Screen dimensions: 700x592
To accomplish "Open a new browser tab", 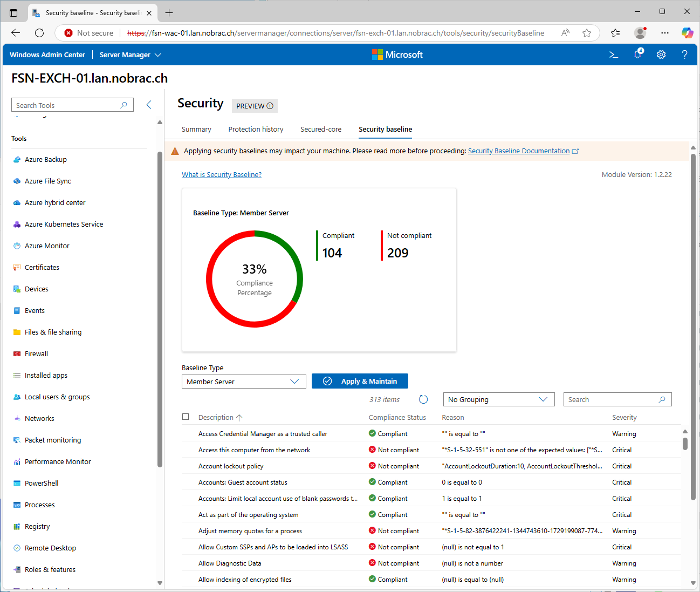I will click(169, 12).
